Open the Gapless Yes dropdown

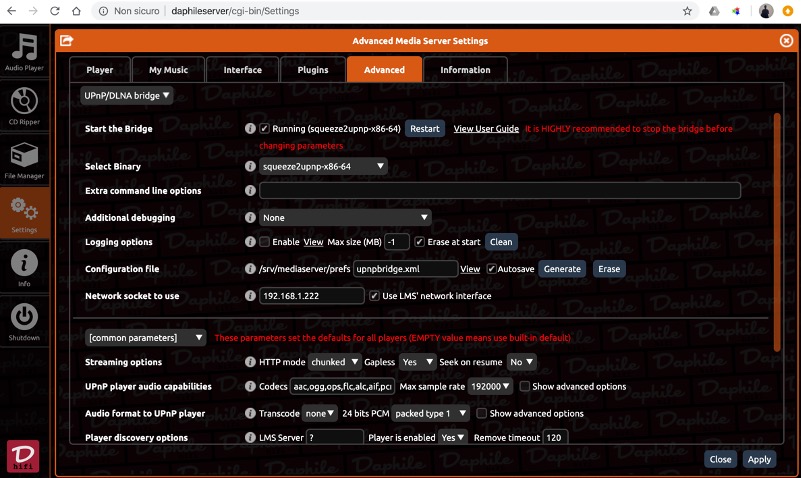[x=417, y=362]
